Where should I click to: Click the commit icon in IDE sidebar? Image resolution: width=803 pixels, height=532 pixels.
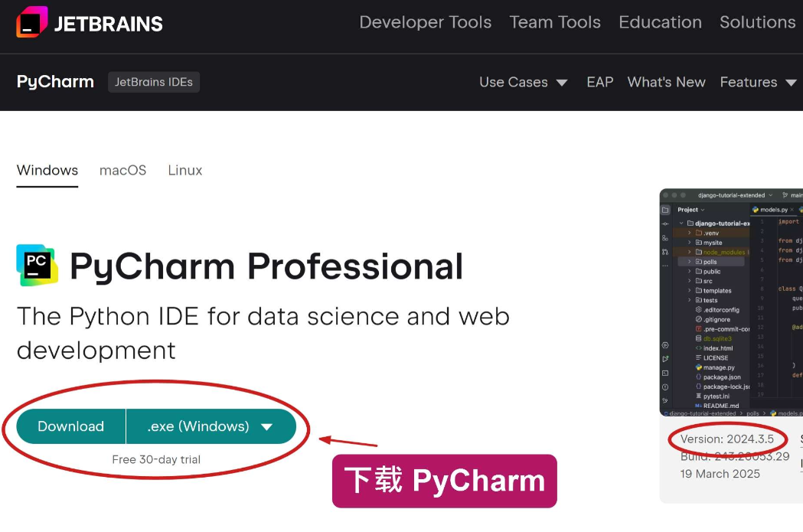click(x=665, y=224)
